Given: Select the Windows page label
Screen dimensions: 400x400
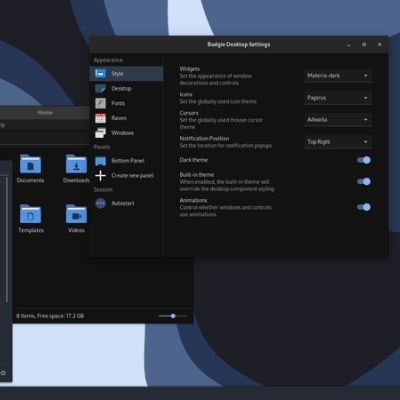Looking at the screenshot, I should tap(122, 133).
